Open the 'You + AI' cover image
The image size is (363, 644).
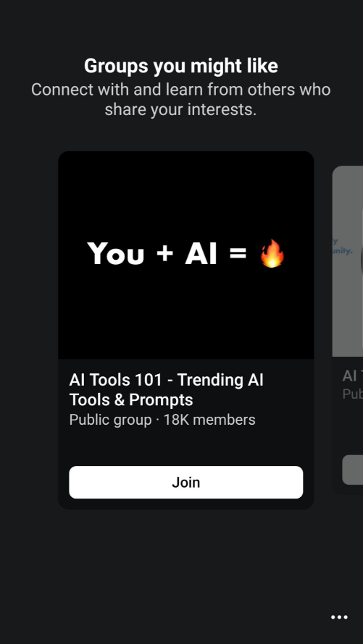[185, 255]
